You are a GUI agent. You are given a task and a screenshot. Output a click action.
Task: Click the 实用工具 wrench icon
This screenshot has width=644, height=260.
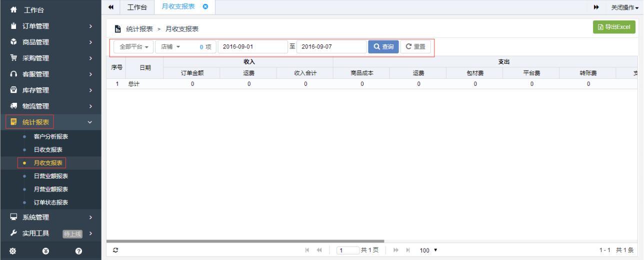click(12, 233)
